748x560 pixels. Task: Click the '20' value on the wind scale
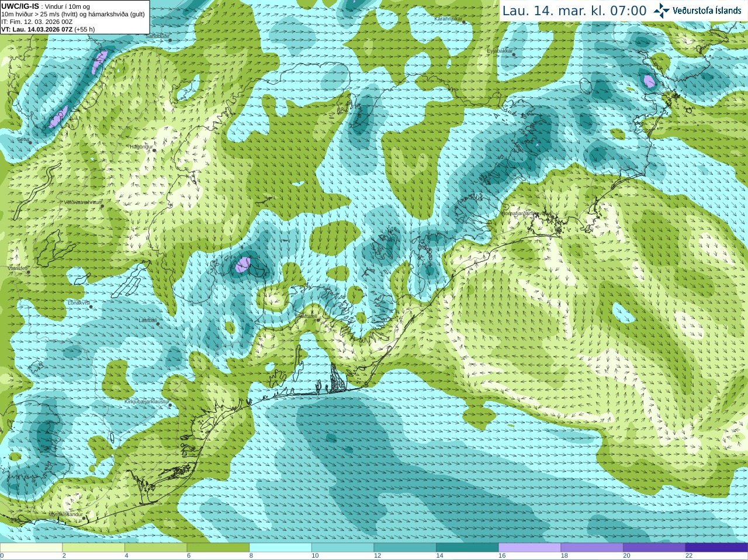pos(627,555)
